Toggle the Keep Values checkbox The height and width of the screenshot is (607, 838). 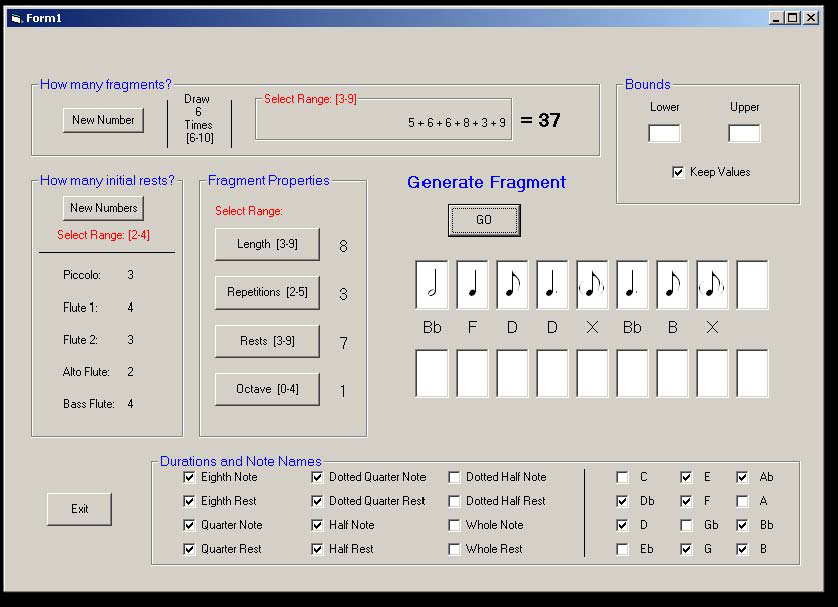coord(678,172)
